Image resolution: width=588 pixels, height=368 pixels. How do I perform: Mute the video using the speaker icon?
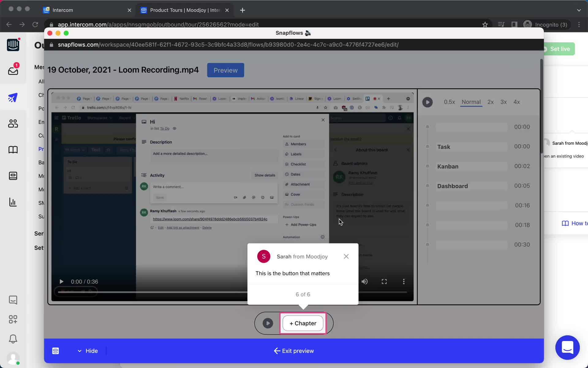tap(364, 282)
